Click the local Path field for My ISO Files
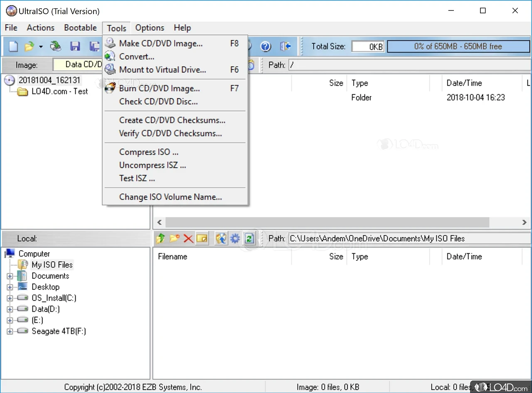 [x=409, y=238]
